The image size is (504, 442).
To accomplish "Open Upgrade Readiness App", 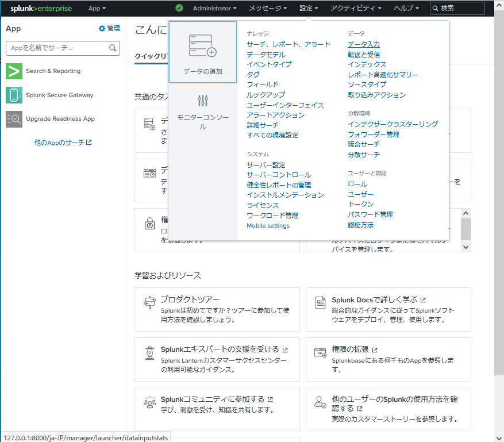I will click(x=60, y=119).
